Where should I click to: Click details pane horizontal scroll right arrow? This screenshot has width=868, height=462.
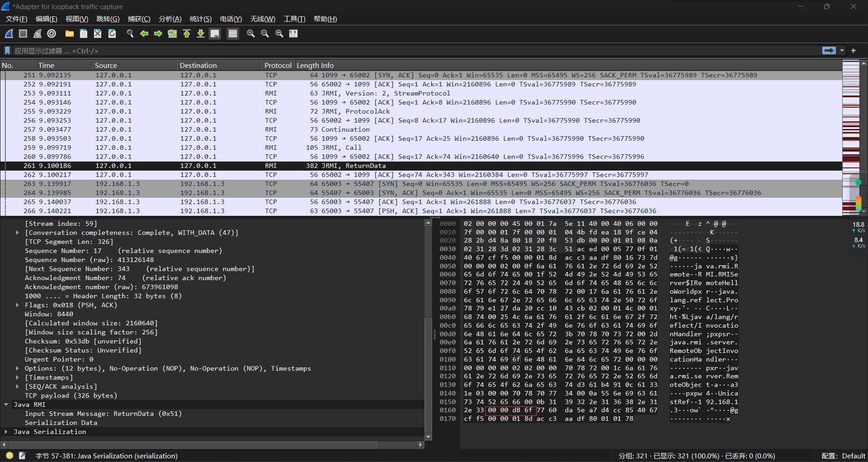coord(420,445)
